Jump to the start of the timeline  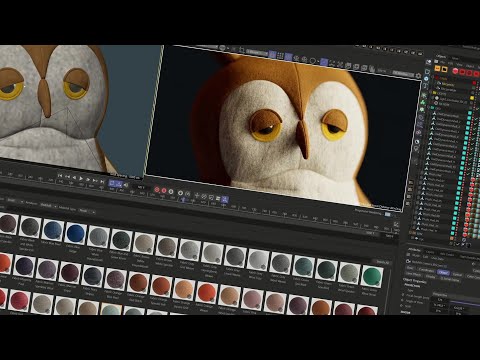[x=60, y=175]
